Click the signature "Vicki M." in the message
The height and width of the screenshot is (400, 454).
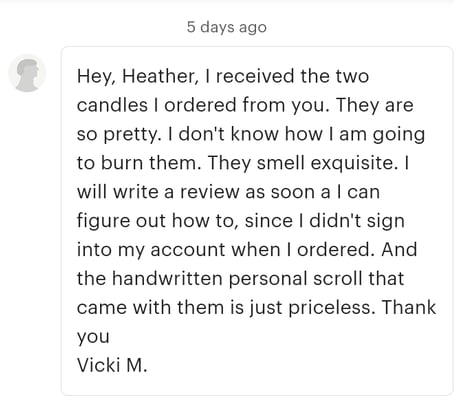[x=112, y=365]
